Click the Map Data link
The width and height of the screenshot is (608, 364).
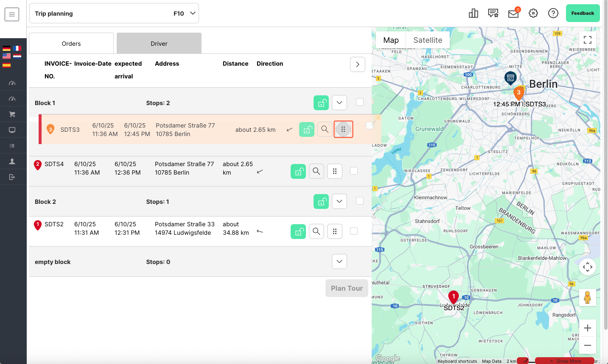[492, 361]
